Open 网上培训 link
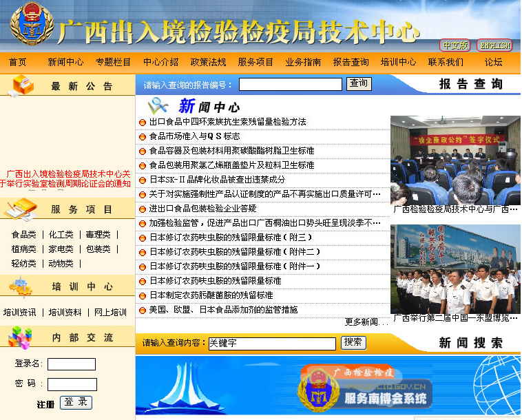 coord(110,313)
